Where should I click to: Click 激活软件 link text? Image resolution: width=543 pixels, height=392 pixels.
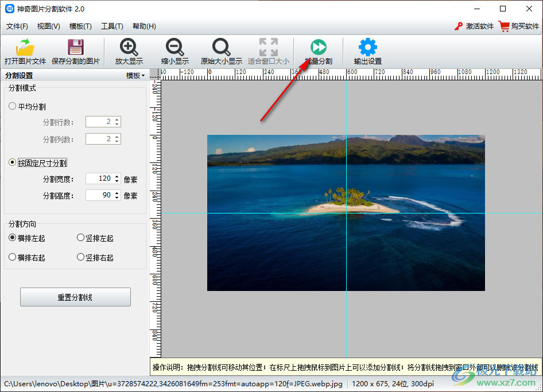[x=480, y=26]
